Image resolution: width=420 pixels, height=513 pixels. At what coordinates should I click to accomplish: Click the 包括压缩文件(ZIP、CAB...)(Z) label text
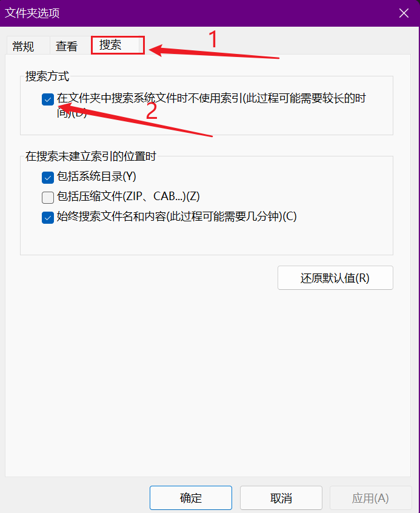coord(128,196)
